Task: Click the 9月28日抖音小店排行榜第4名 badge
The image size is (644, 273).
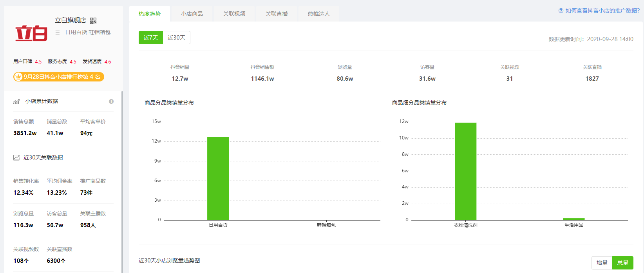Action: 59,77
